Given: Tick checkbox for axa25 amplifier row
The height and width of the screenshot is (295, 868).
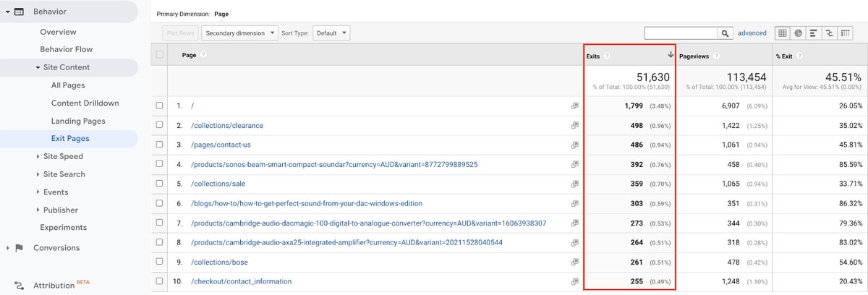Looking at the screenshot, I should pos(160,242).
